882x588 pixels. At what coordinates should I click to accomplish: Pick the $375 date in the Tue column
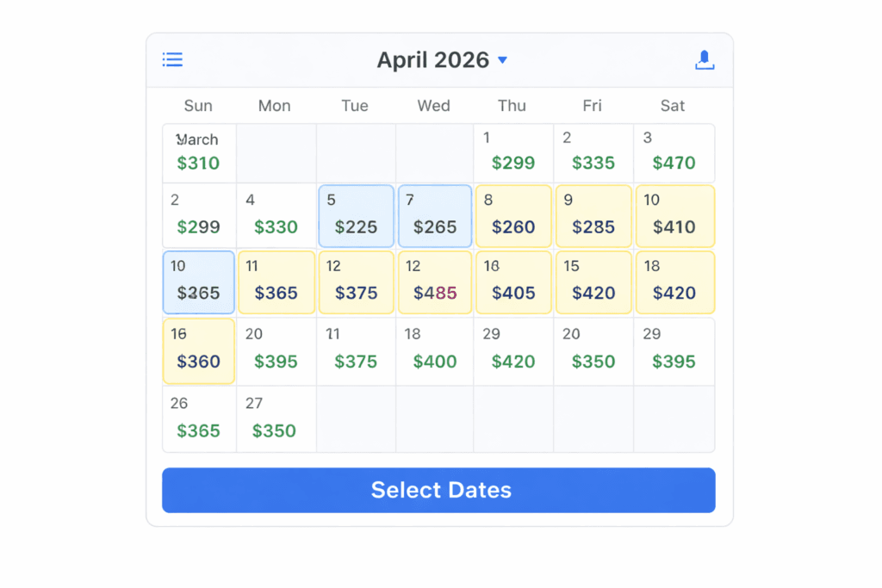coord(356,282)
